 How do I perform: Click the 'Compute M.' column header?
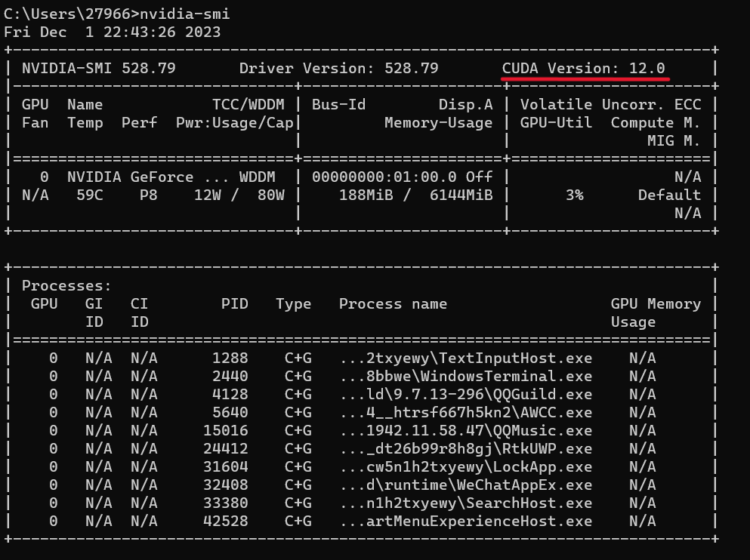[x=656, y=123]
